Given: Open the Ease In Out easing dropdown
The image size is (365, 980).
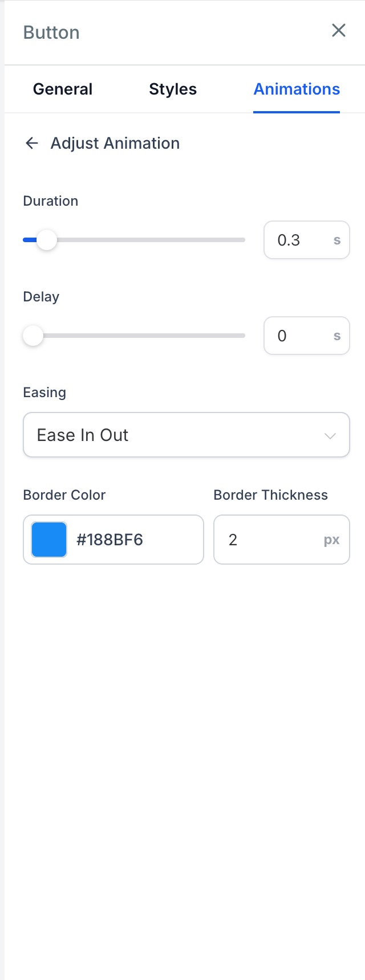Looking at the screenshot, I should [186, 435].
